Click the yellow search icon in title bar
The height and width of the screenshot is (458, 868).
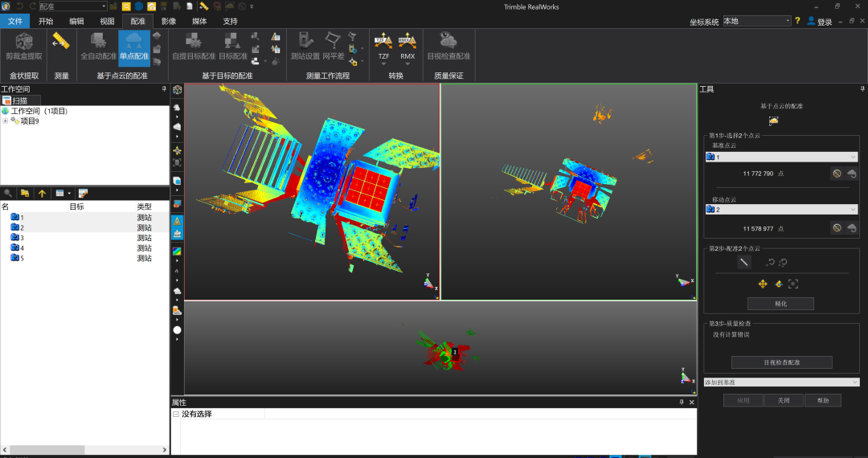click(x=126, y=6)
